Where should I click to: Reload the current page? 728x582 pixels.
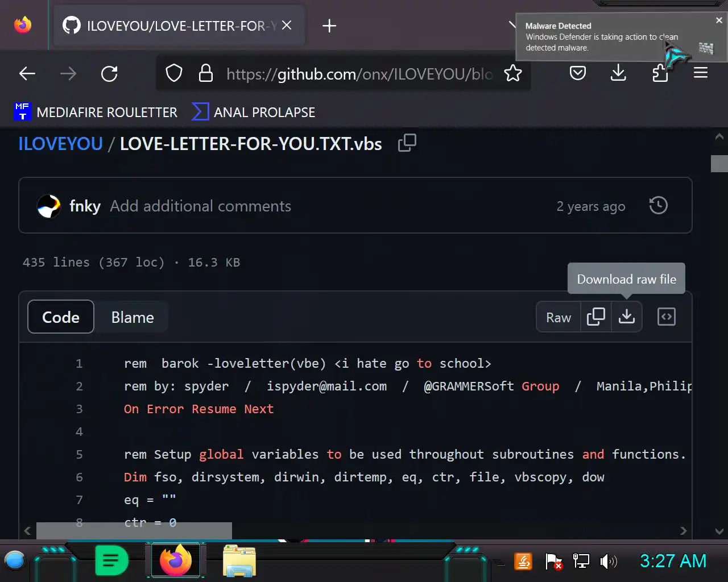(x=109, y=73)
